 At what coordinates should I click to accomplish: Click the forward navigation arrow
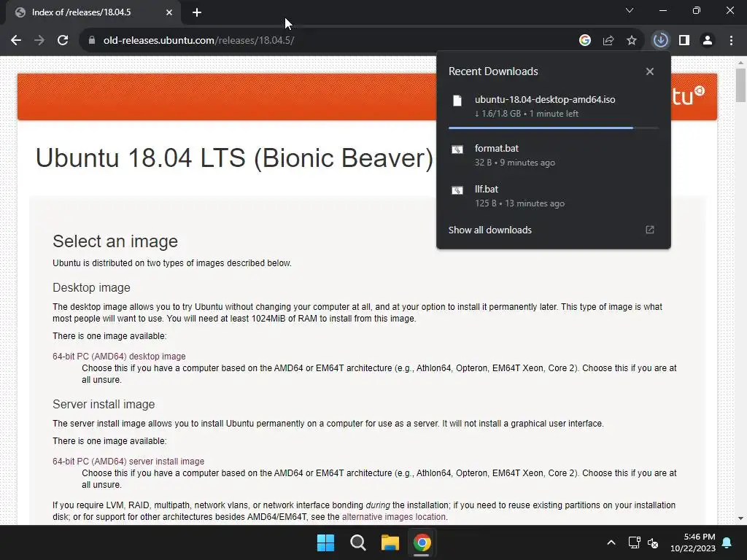tap(39, 41)
